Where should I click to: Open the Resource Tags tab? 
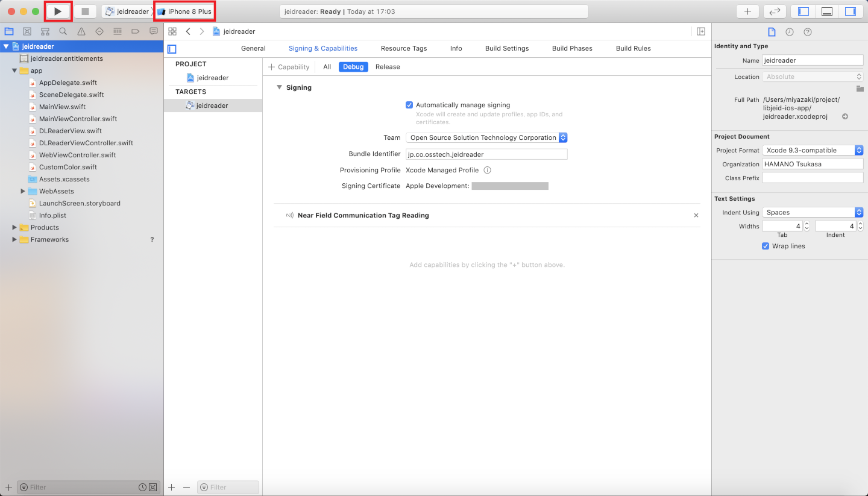point(404,48)
